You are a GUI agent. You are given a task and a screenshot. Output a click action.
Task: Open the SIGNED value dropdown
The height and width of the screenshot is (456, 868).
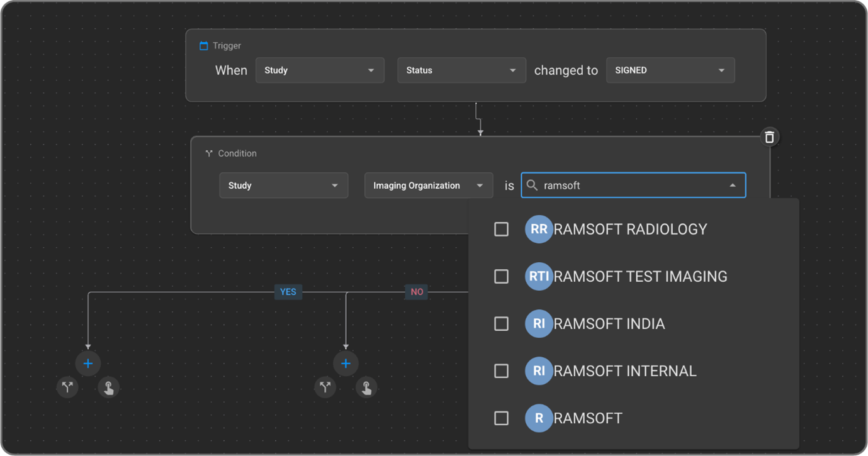(670, 70)
